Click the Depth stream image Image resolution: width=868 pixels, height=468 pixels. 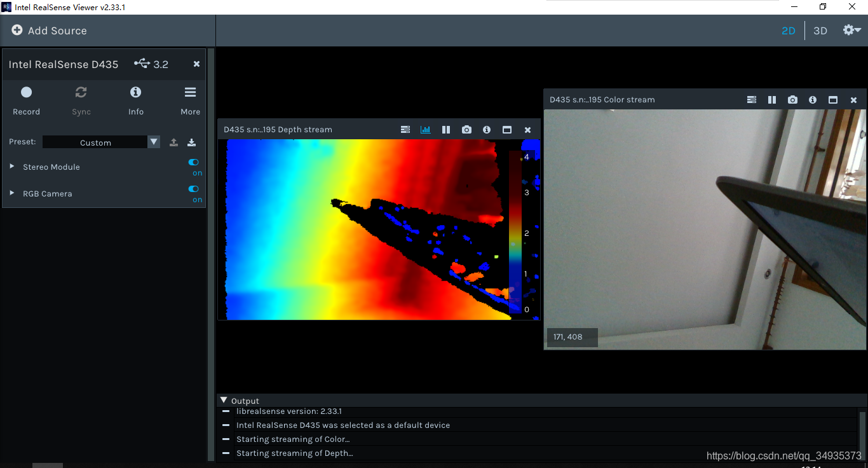[379, 230]
